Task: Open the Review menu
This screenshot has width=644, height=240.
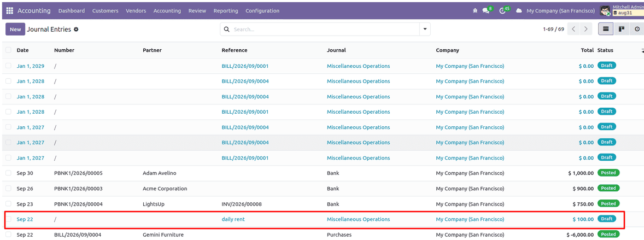Action: click(x=197, y=11)
